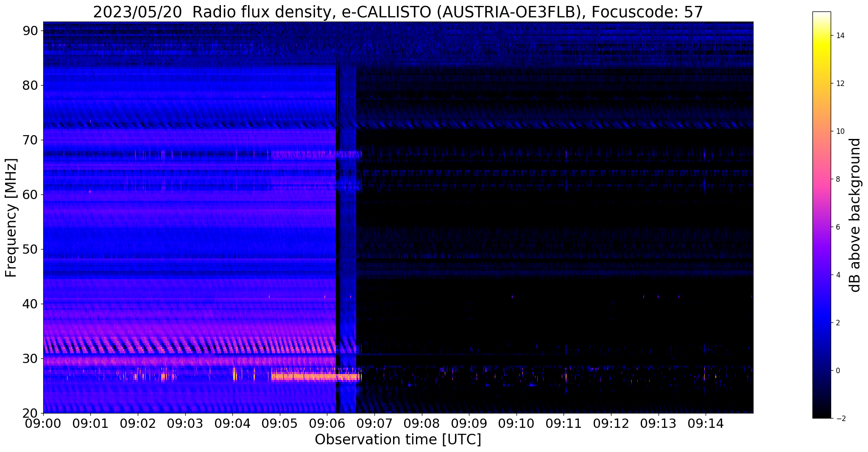Click the 09:07 time tick label

(374, 423)
